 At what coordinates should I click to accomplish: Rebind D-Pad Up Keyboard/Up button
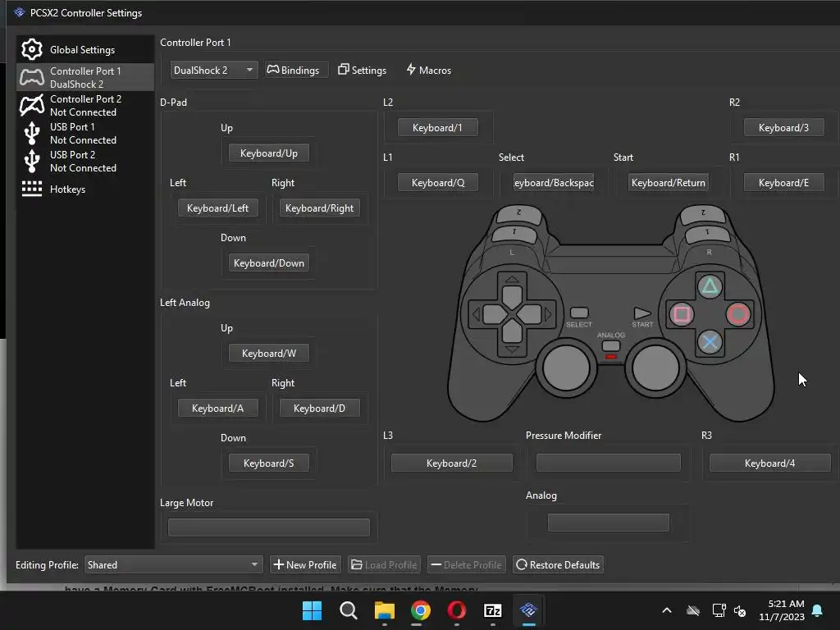(x=268, y=153)
